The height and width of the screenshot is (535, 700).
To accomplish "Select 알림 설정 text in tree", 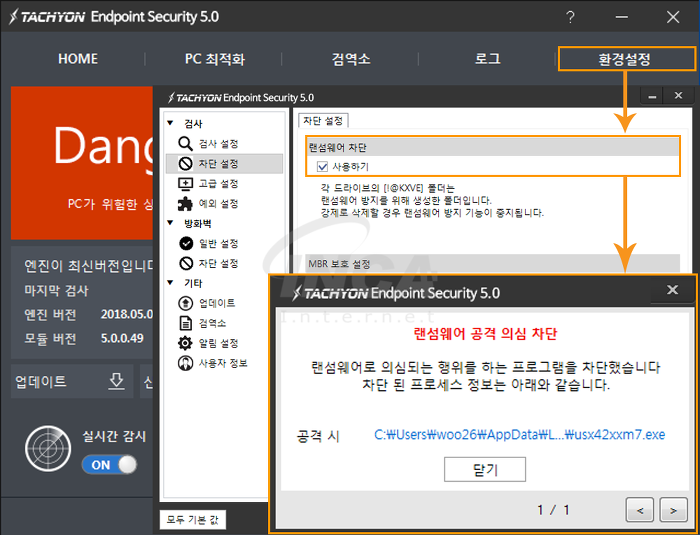I will click(218, 343).
